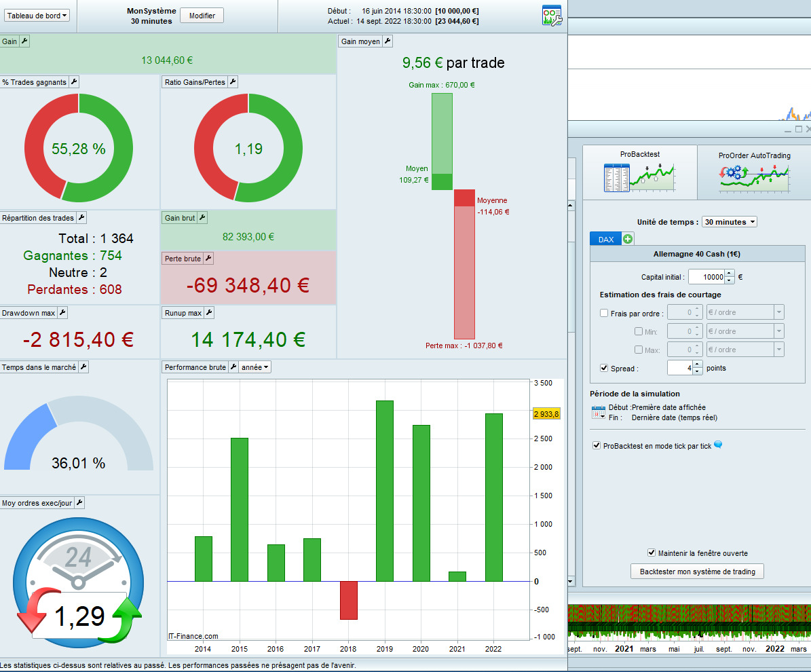Click the Modifier button
Screen dimensions: 811x672
tap(202, 16)
